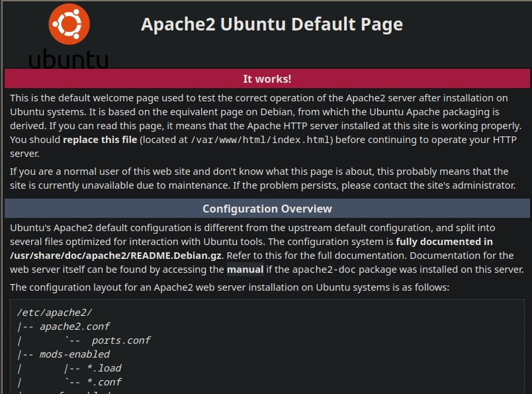Open the manual link

[x=245, y=270]
